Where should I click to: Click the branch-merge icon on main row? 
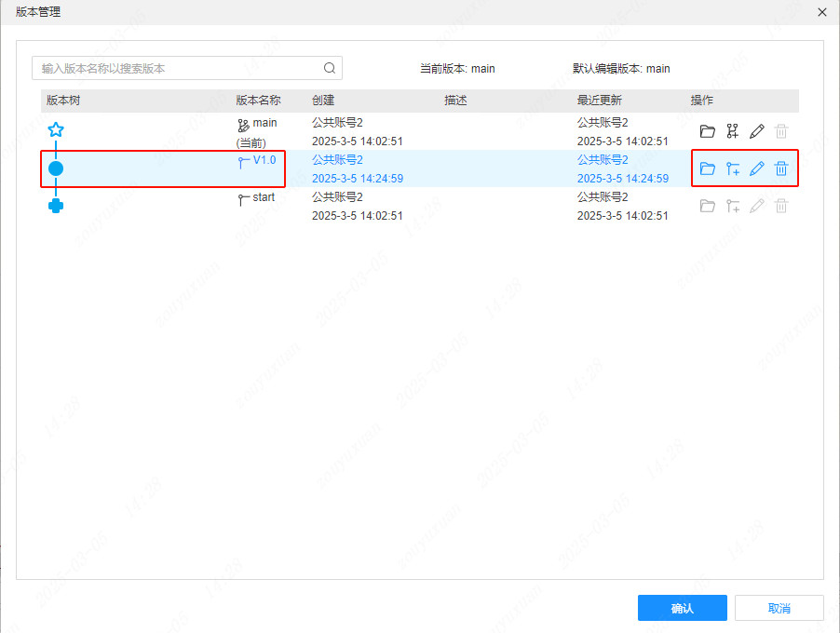tap(732, 130)
